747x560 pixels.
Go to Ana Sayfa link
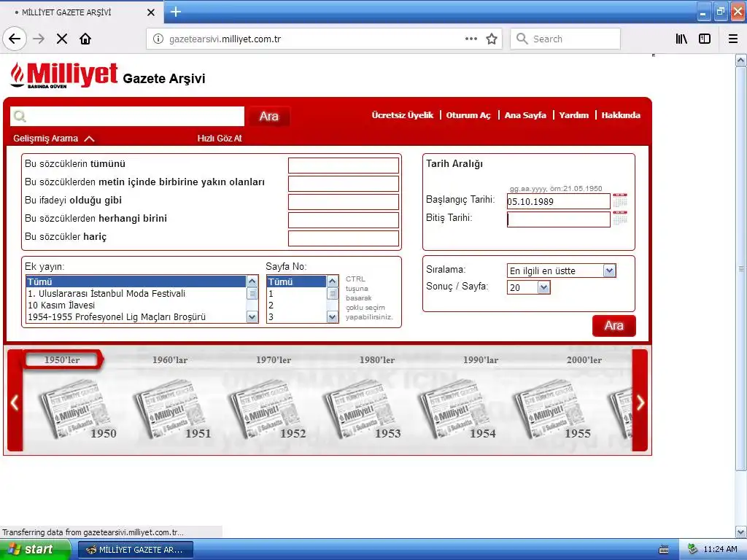click(x=525, y=115)
